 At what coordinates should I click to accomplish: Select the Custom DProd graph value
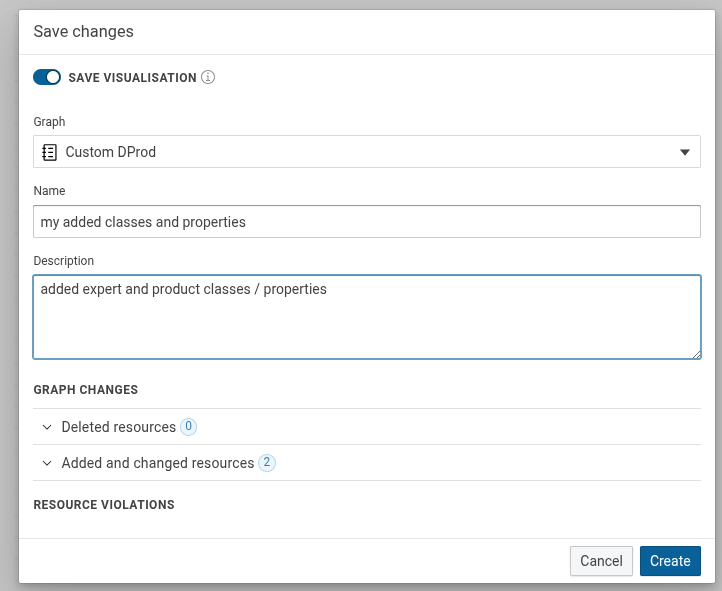111,152
